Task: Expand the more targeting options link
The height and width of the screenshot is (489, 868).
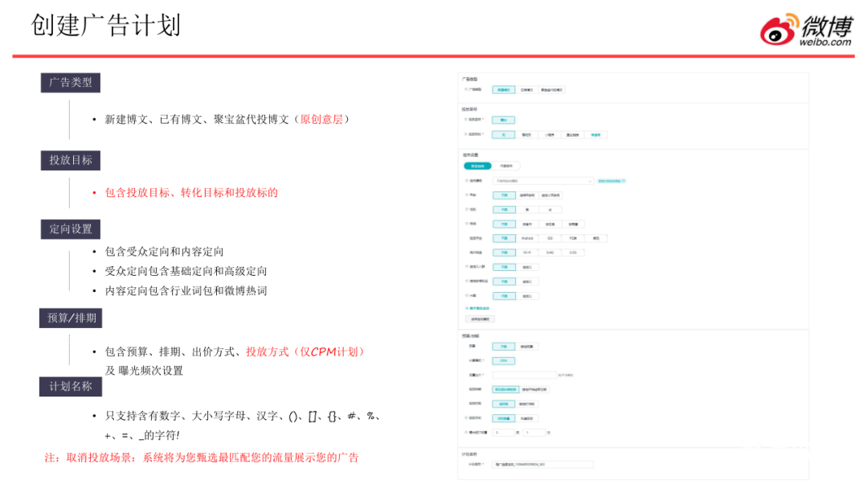Action: click(477, 308)
